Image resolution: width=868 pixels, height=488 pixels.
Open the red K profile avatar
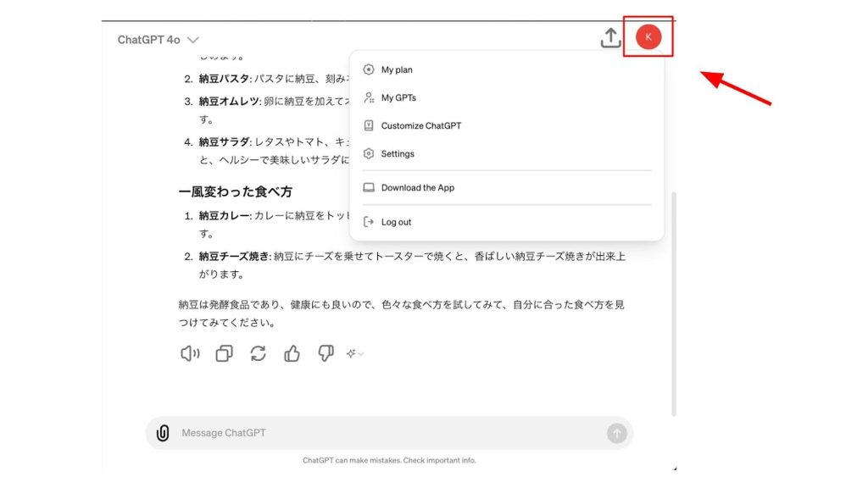648,37
